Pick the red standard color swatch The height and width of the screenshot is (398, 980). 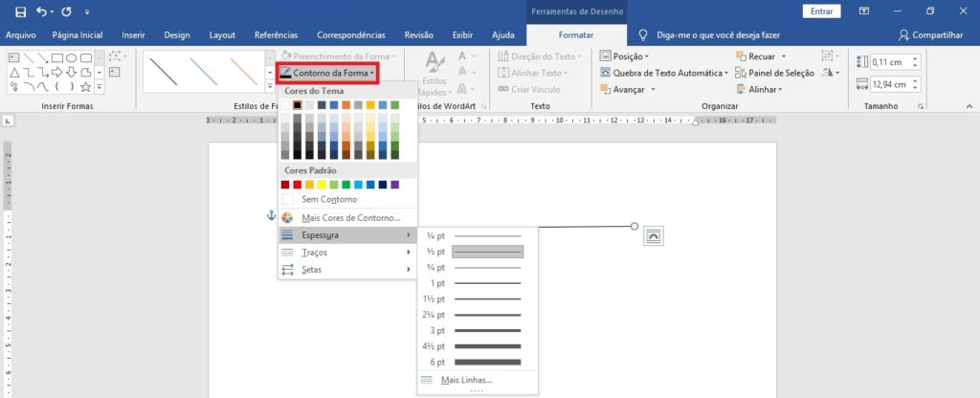pos(298,185)
